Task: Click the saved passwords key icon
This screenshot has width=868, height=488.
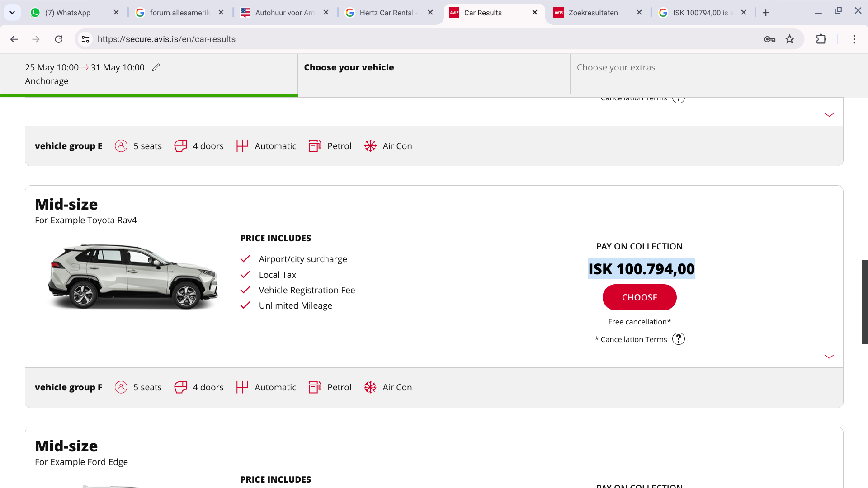Action: 769,39
